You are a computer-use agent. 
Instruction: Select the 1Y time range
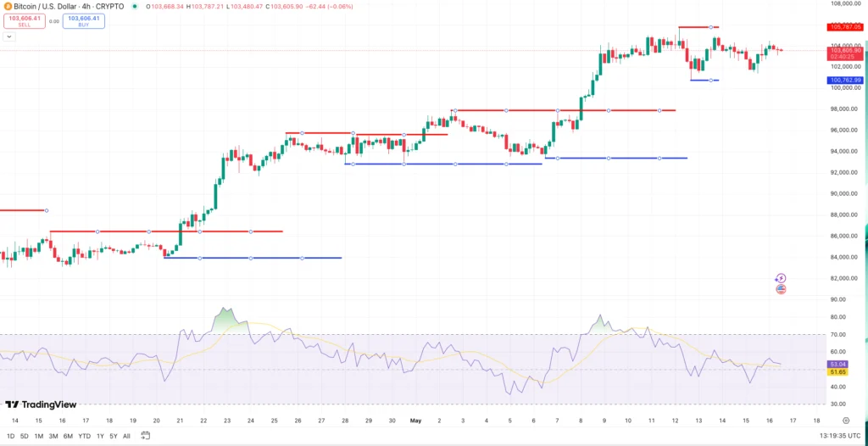click(x=100, y=436)
